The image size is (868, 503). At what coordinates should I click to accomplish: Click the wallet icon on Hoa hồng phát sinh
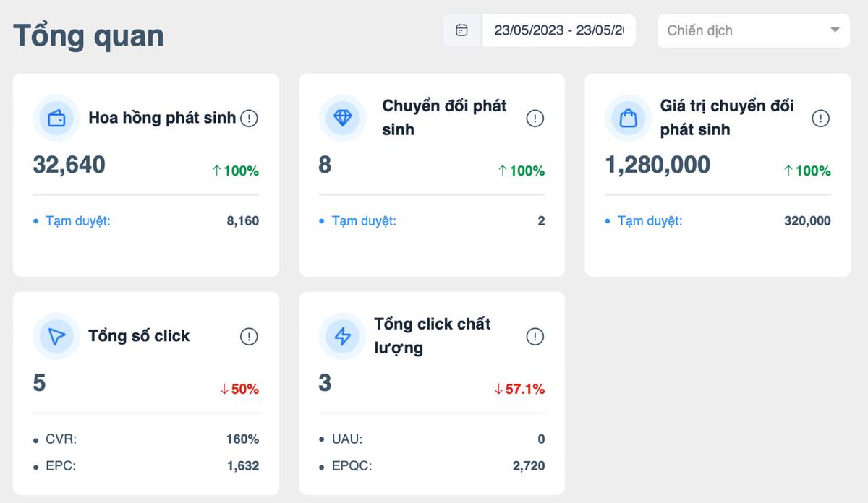point(56,118)
